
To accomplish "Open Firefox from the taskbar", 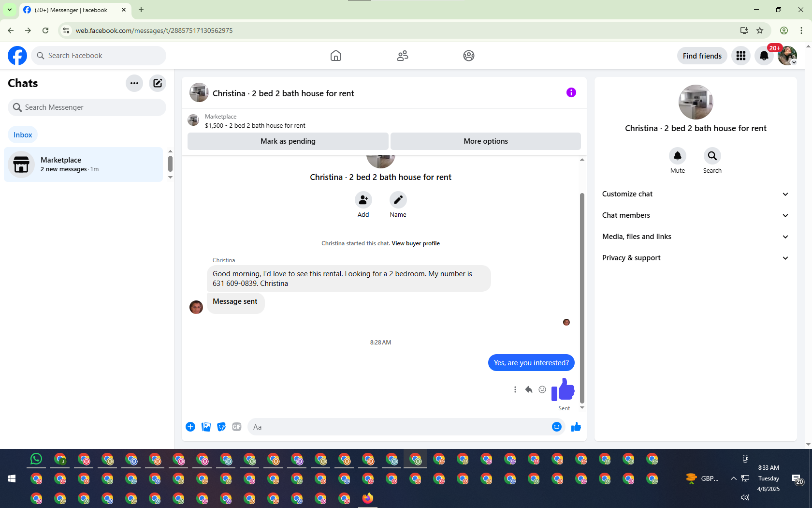I will [x=368, y=498].
